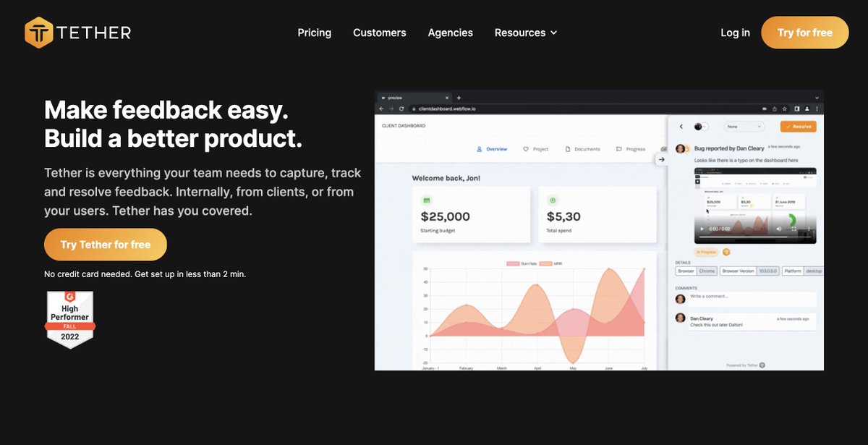Click the Try for free button

(805, 33)
